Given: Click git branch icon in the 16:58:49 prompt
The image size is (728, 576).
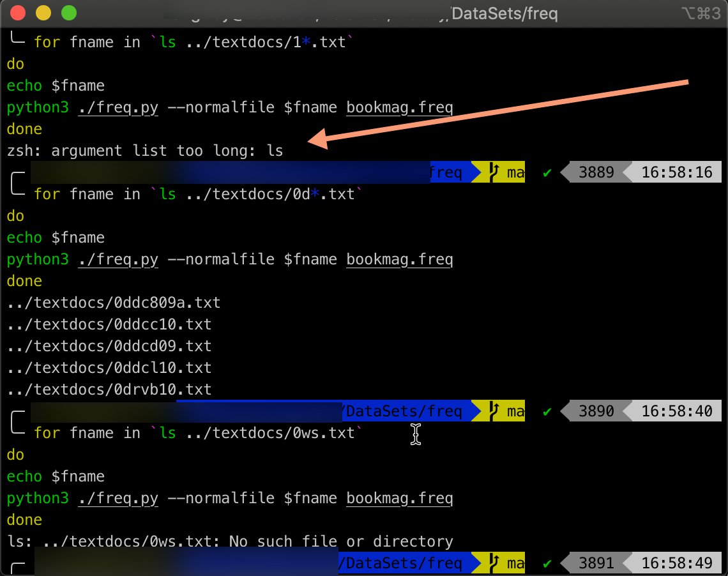Looking at the screenshot, I should (x=494, y=563).
